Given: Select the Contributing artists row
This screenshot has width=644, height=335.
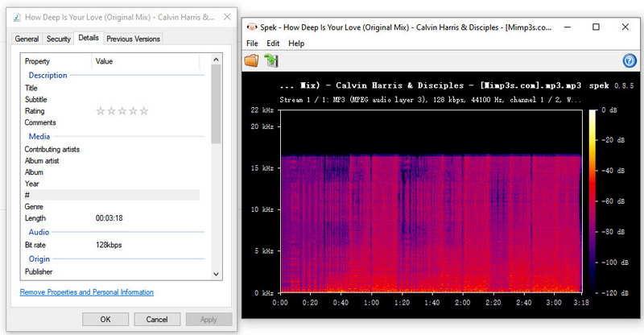Looking at the screenshot, I should (112, 149).
